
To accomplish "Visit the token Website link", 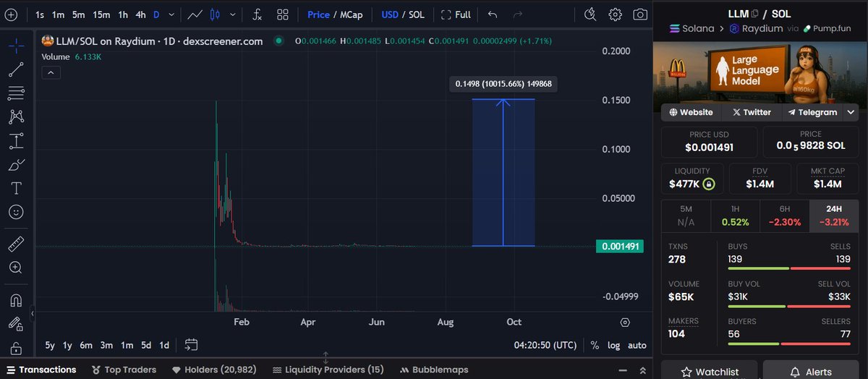I will click(x=692, y=112).
